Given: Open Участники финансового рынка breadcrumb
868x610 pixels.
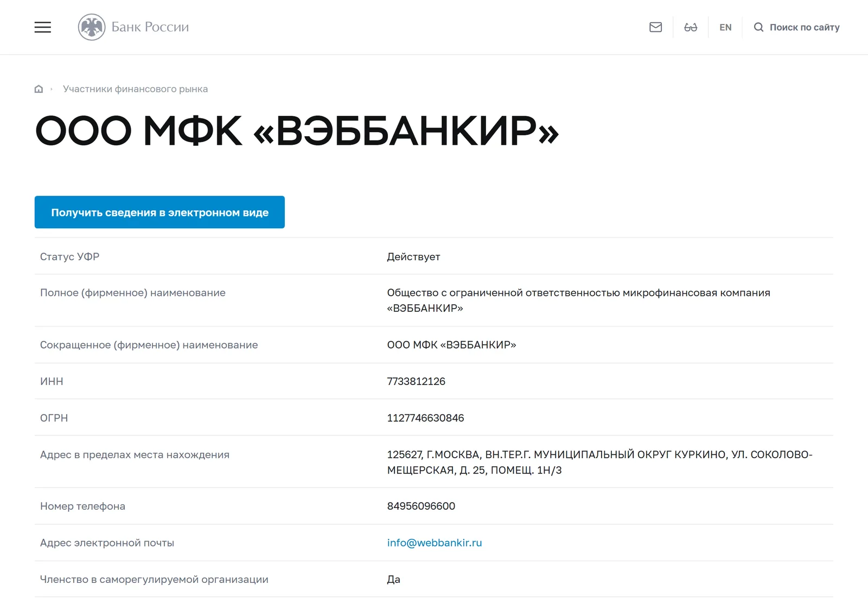Looking at the screenshot, I should point(135,89).
